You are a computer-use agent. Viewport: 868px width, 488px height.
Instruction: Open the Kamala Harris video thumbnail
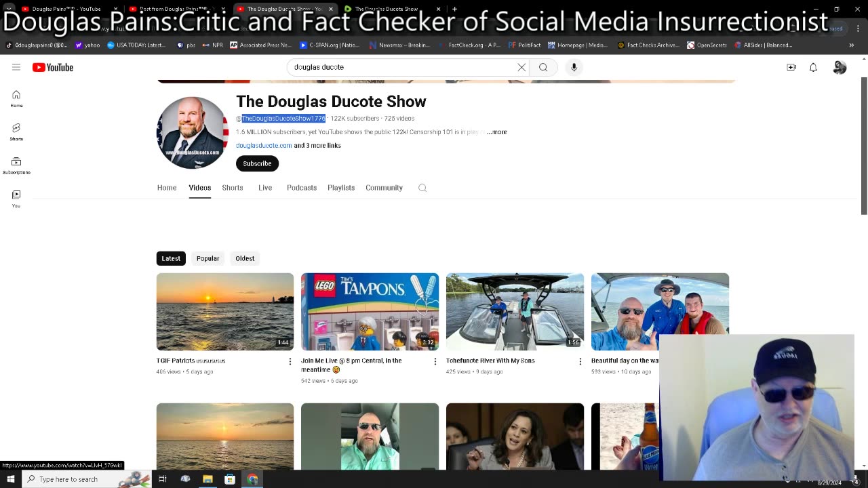pos(515,436)
